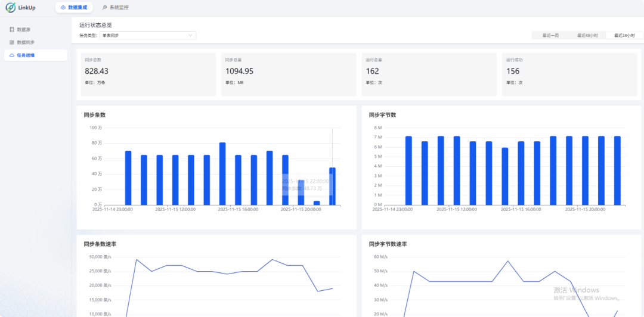The width and height of the screenshot is (644, 317).
Task: Click 2025-11-15 20:00:00 under 同步字节数 chart
Action: [586, 209]
